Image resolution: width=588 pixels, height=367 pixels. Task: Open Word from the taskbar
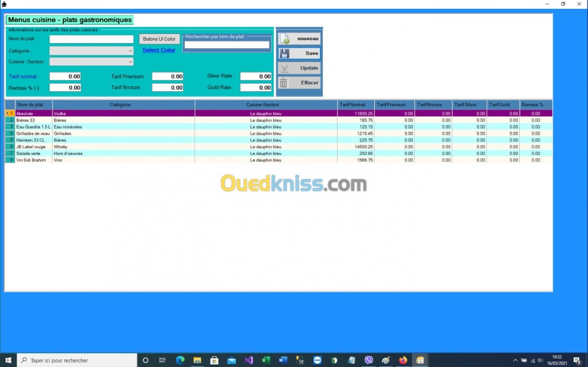click(283, 360)
